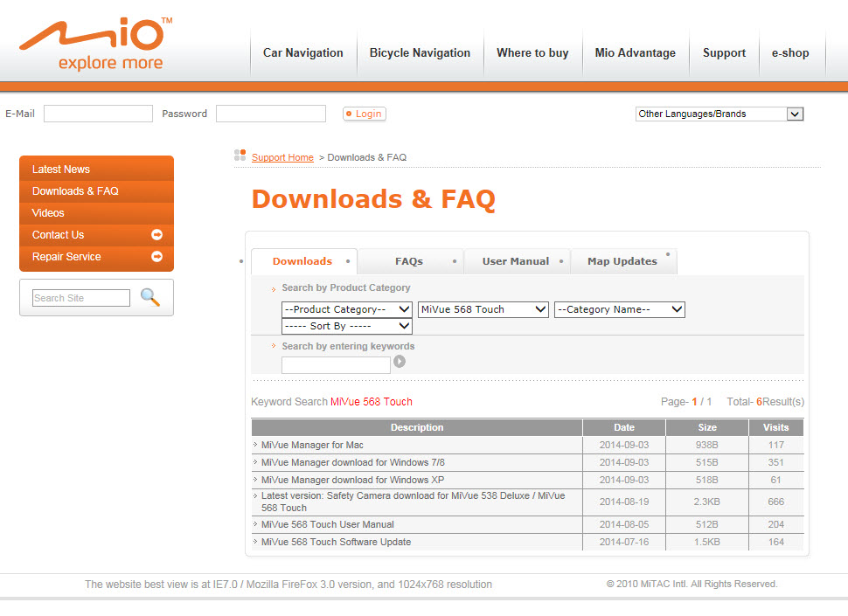Open the Car Navigation menu
This screenshot has height=616, width=848.
302,53
